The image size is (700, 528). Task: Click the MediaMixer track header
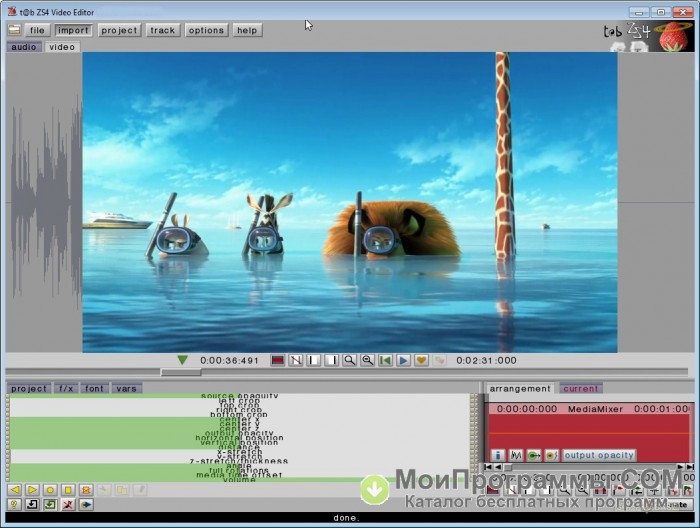589,409
